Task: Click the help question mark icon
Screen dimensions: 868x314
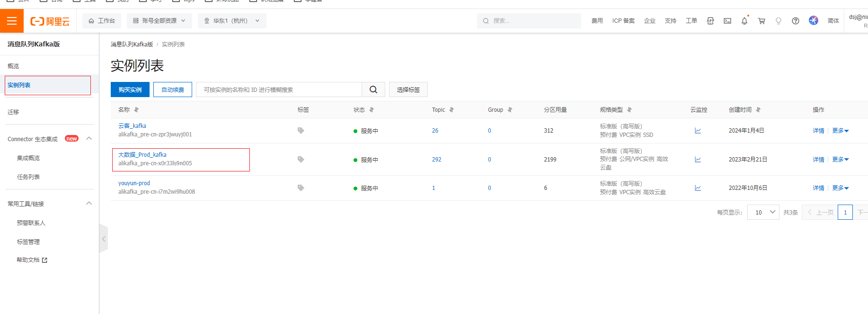Action: 796,21
